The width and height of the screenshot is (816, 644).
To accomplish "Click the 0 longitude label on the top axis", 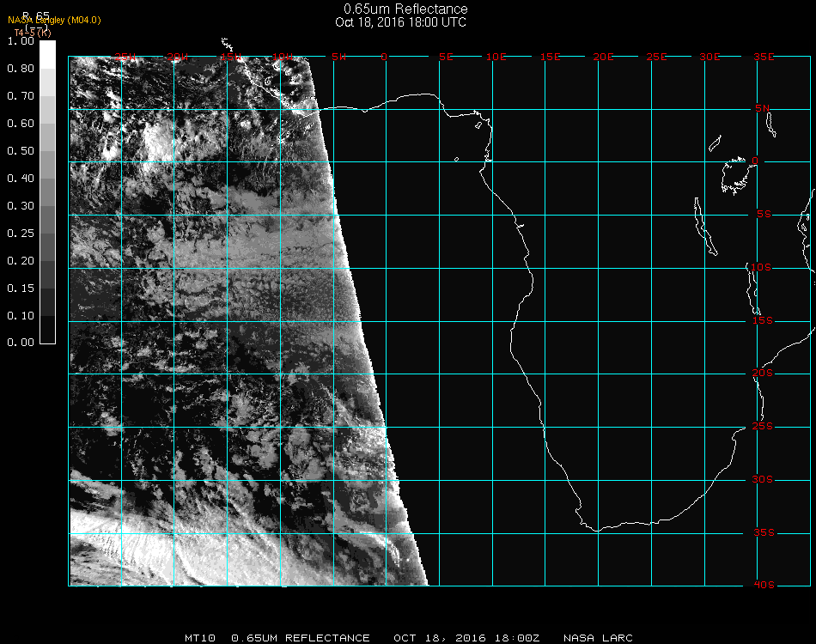I will pyautogui.click(x=384, y=58).
